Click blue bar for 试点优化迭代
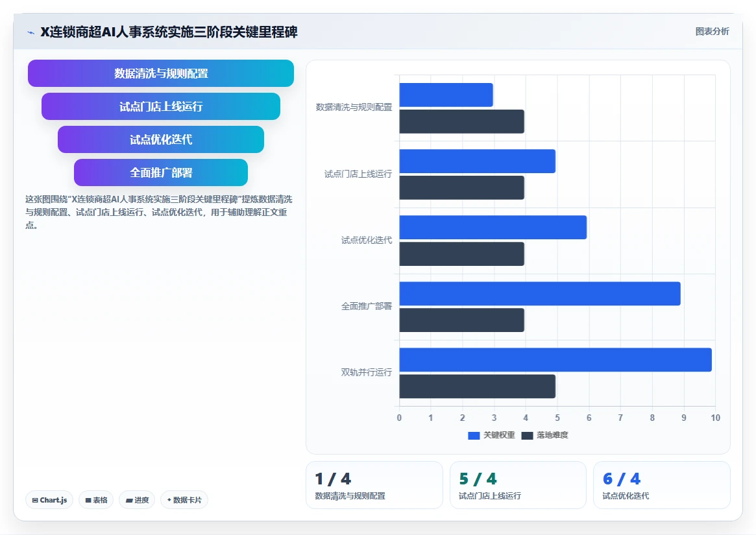756x535 pixels. tap(493, 228)
